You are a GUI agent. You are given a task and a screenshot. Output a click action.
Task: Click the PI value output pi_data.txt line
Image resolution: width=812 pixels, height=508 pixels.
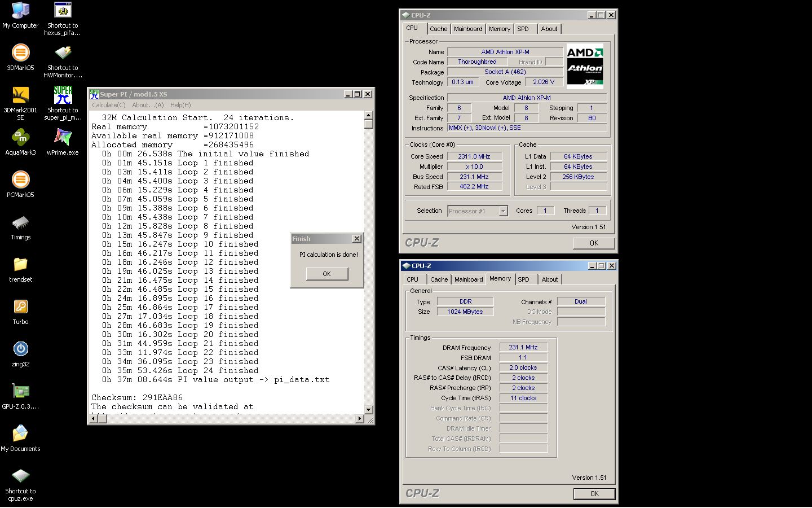[216, 379]
